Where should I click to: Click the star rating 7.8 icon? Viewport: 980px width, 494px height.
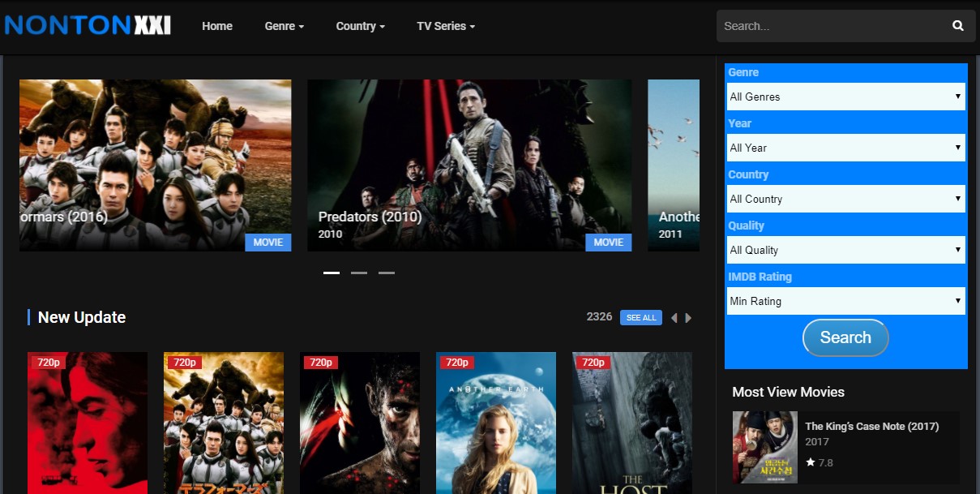(811, 462)
